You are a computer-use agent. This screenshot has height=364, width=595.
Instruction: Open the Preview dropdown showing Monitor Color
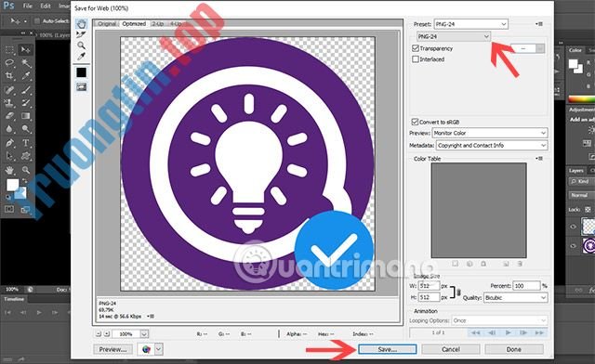(490, 133)
